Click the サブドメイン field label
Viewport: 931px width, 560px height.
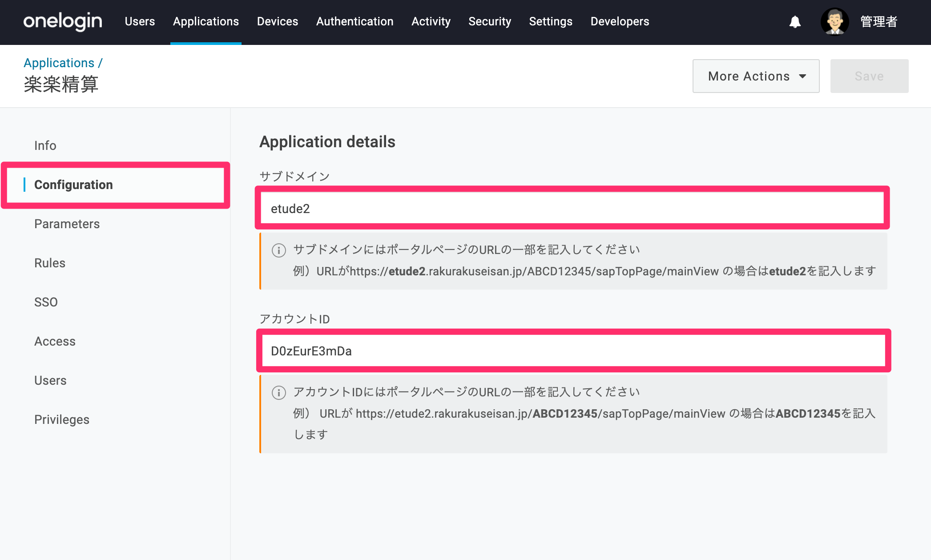pos(294,176)
